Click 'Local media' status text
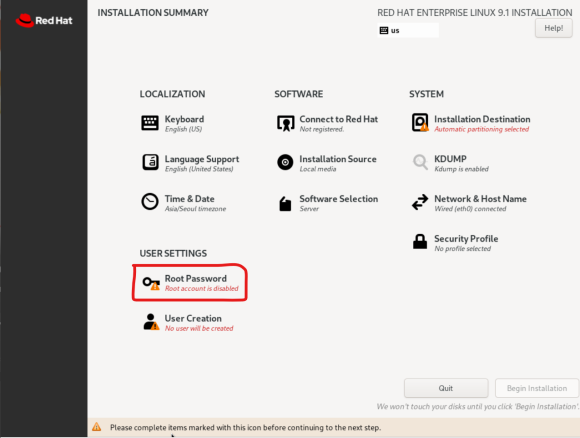Image resolution: width=580 pixels, height=438 pixels. click(x=318, y=169)
